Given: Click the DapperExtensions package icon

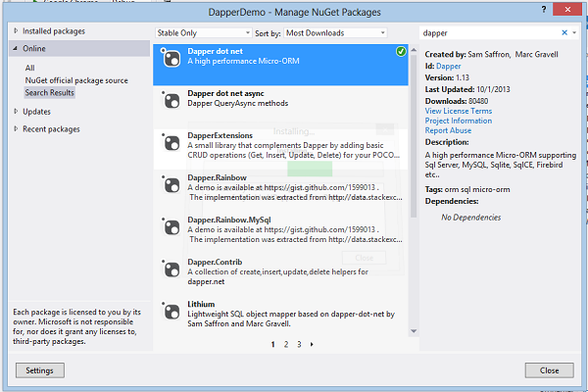Looking at the screenshot, I should (x=171, y=142).
